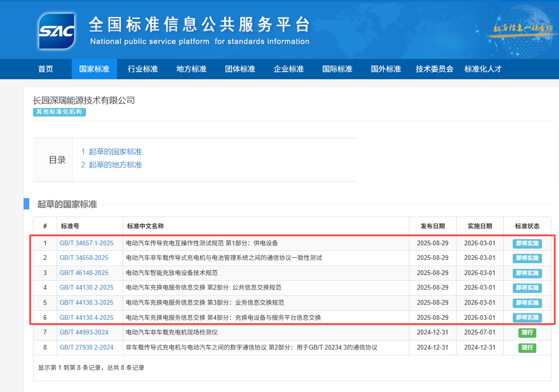Viewport: 559px width, 392px height.
Task: Select the 国家标准 navigation tab
Action: (94, 69)
